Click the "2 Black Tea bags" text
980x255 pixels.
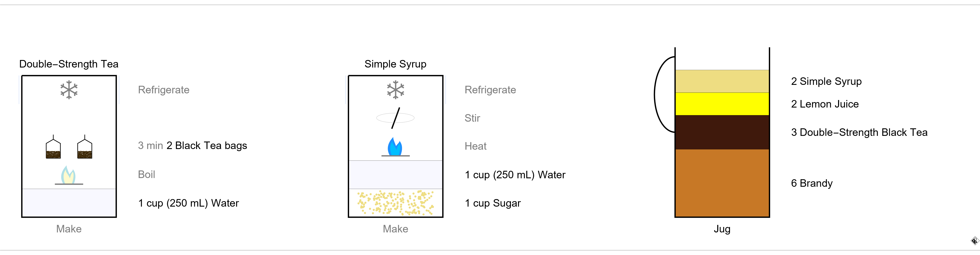(207, 145)
